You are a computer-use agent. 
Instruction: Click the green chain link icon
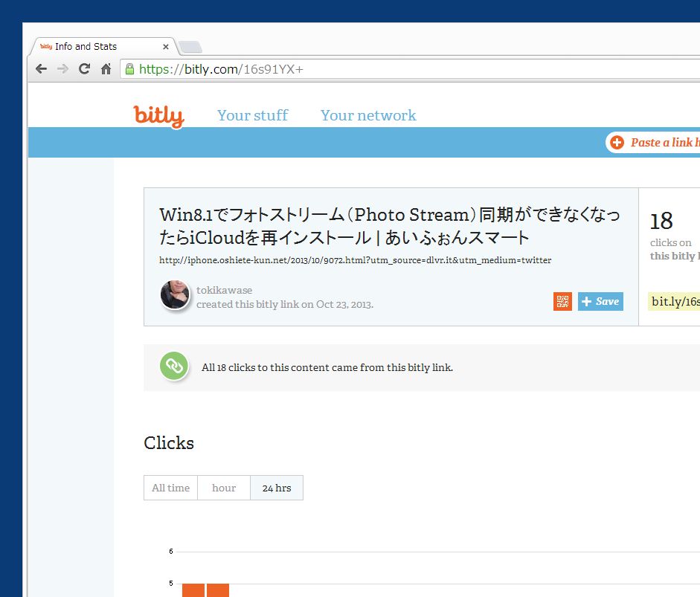pyautogui.click(x=174, y=367)
